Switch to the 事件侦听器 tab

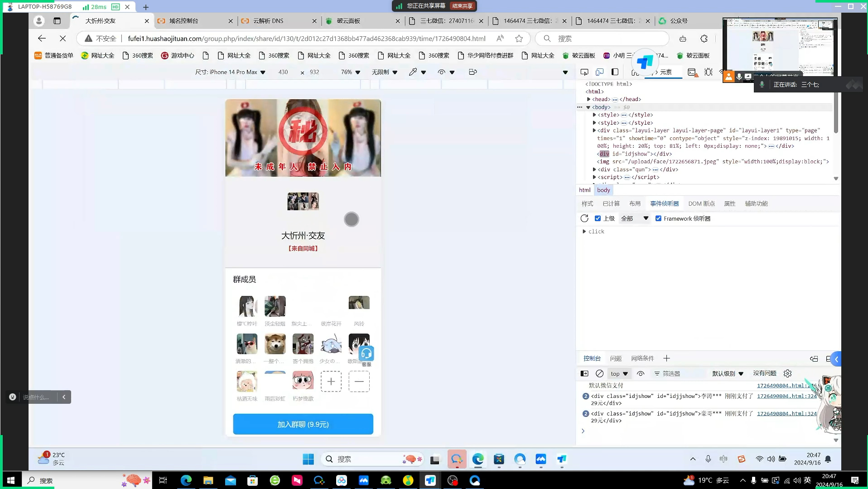point(664,204)
